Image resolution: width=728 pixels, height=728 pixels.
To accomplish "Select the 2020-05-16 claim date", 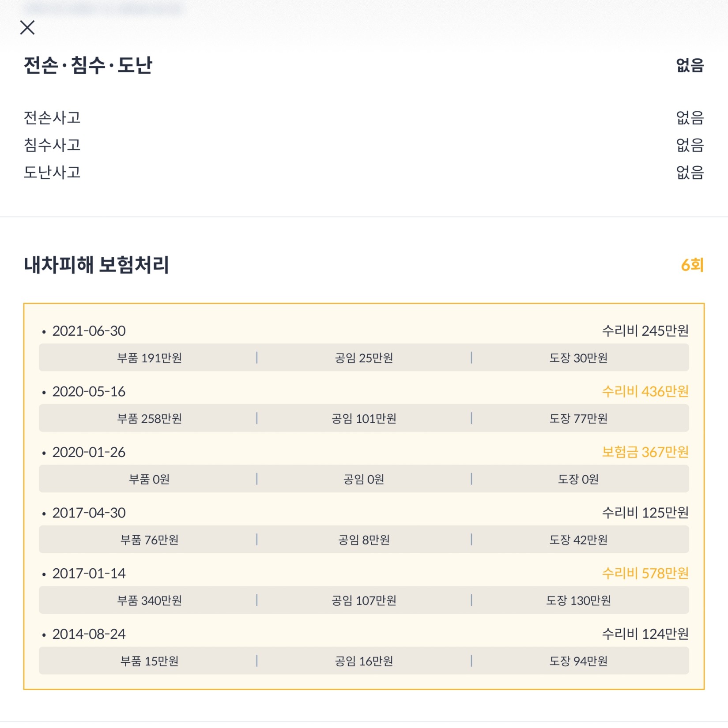I will [x=89, y=391].
